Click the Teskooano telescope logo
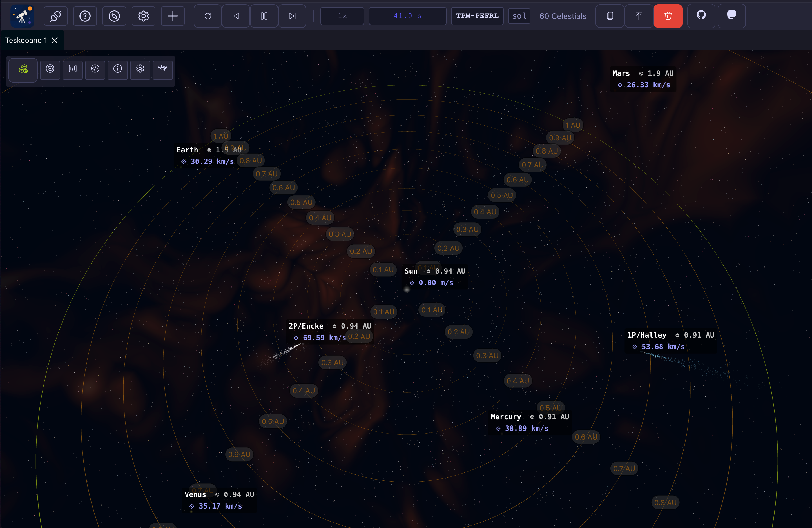The image size is (812, 528). pos(22,16)
